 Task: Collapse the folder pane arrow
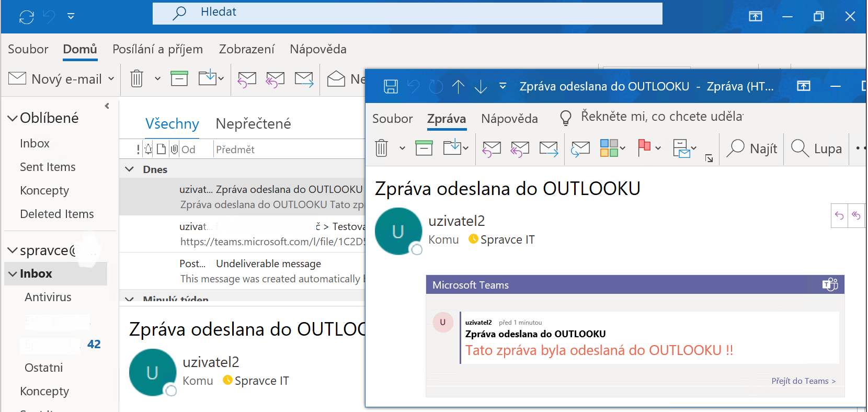pos(107,106)
